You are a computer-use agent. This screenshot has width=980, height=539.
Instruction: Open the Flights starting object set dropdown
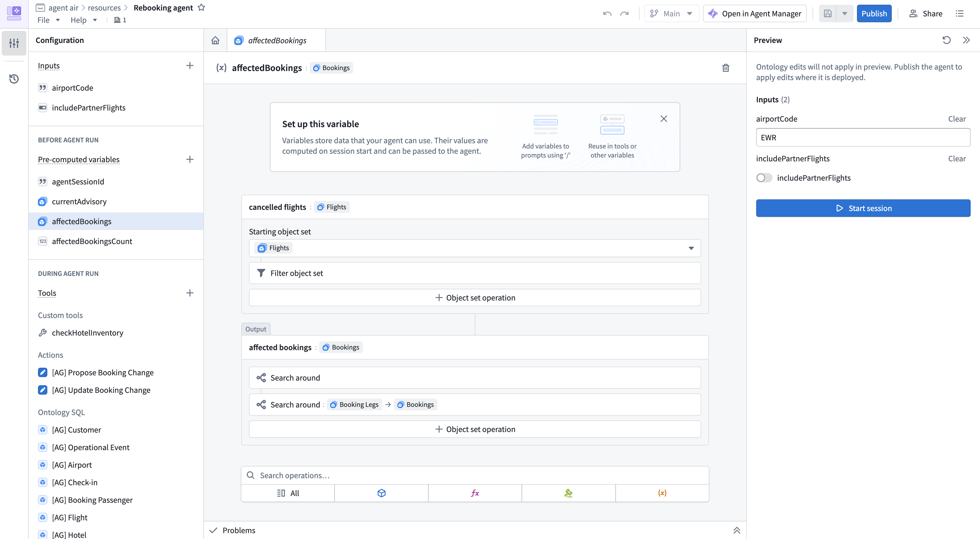(475, 248)
